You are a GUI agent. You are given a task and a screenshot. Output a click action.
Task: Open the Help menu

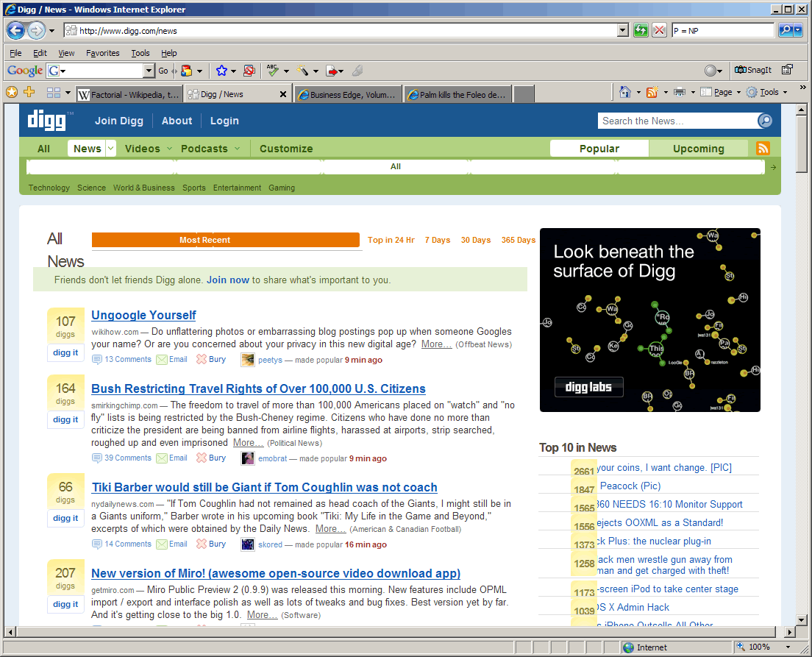pyautogui.click(x=169, y=53)
